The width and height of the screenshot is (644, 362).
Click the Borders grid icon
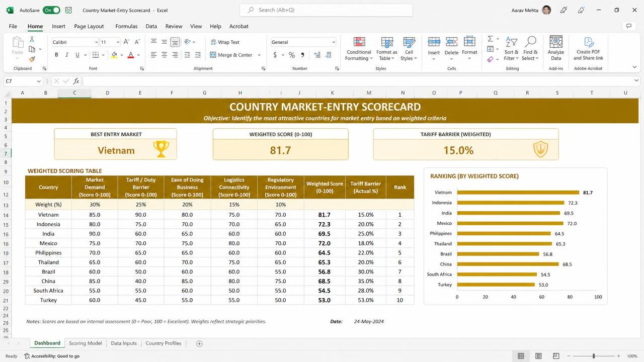(95, 55)
